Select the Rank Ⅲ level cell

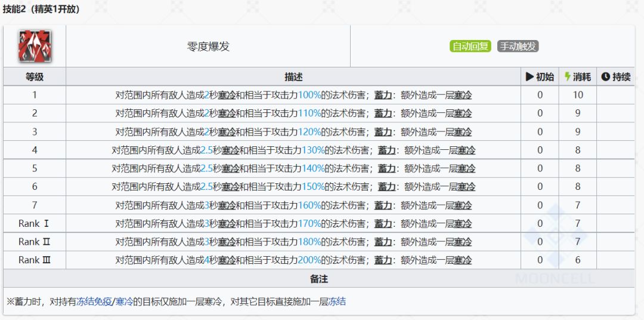[x=35, y=260]
